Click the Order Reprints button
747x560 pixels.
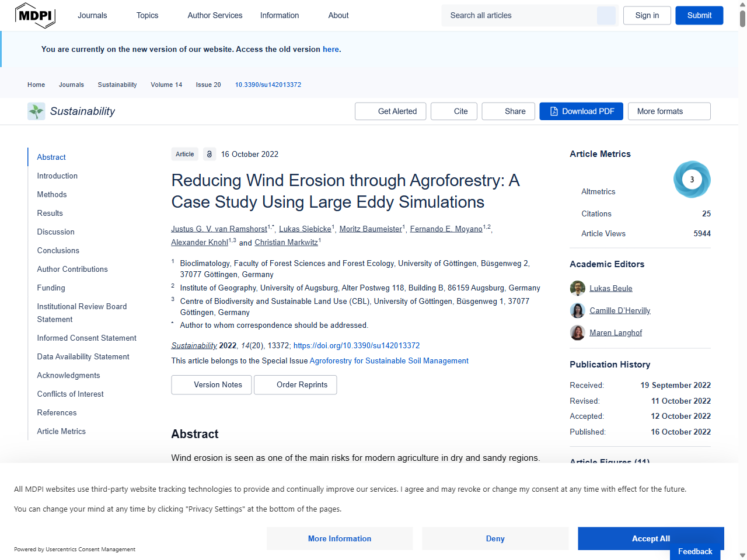[295, 385]
